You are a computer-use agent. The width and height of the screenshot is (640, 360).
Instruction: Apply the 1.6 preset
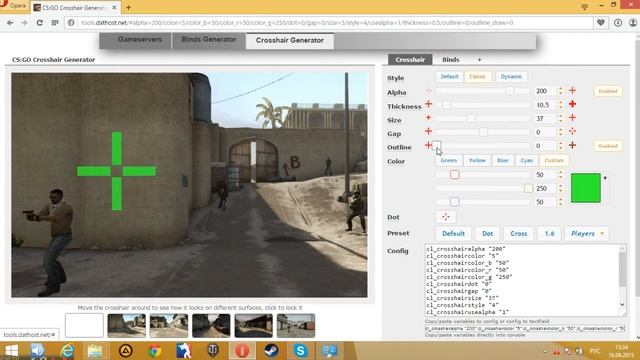point(549,233)
